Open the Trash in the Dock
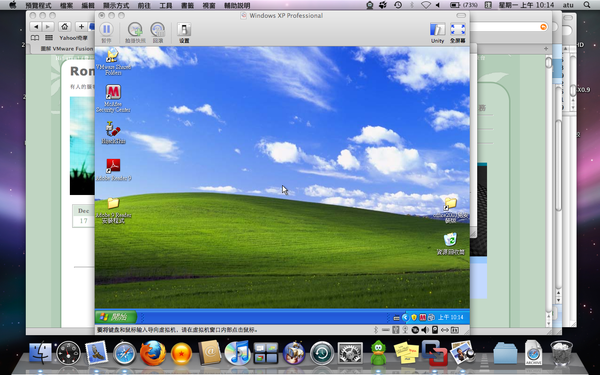 pos(561,352)
